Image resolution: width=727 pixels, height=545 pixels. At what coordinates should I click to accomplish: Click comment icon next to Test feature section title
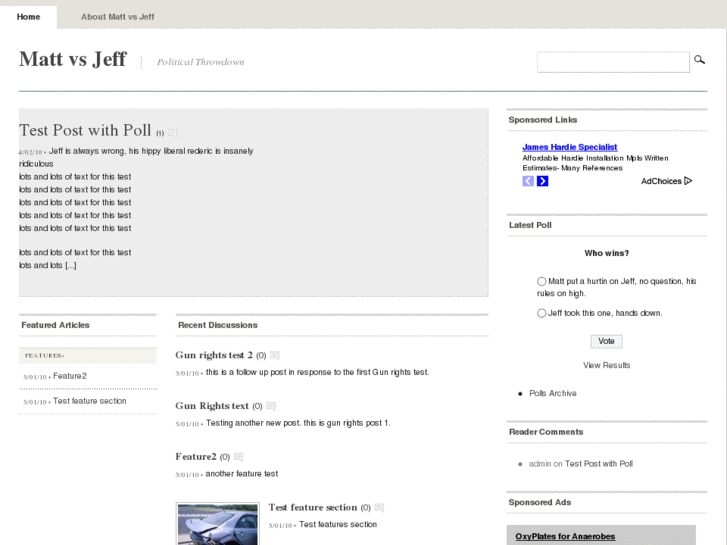pos(379,508)
